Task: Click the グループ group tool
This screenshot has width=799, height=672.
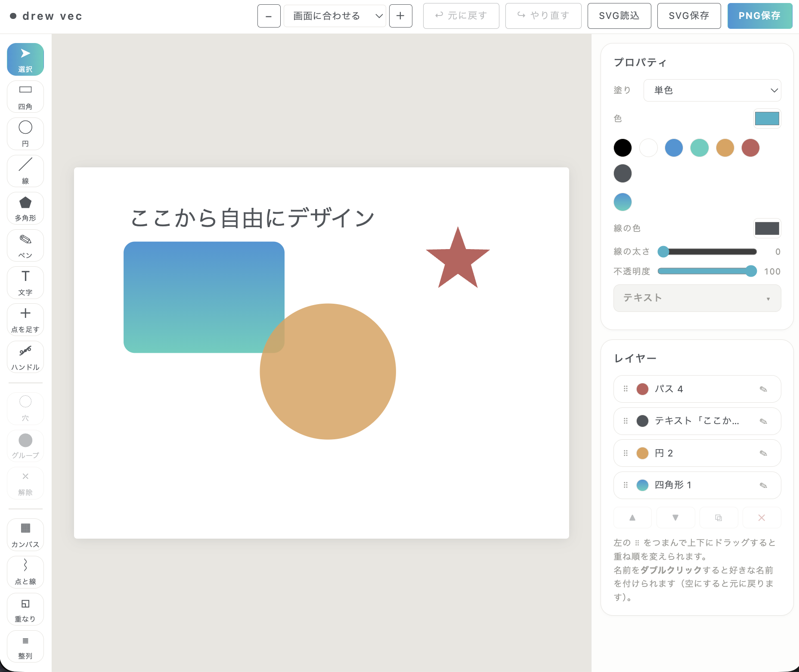Action: [x=25, y=446]
